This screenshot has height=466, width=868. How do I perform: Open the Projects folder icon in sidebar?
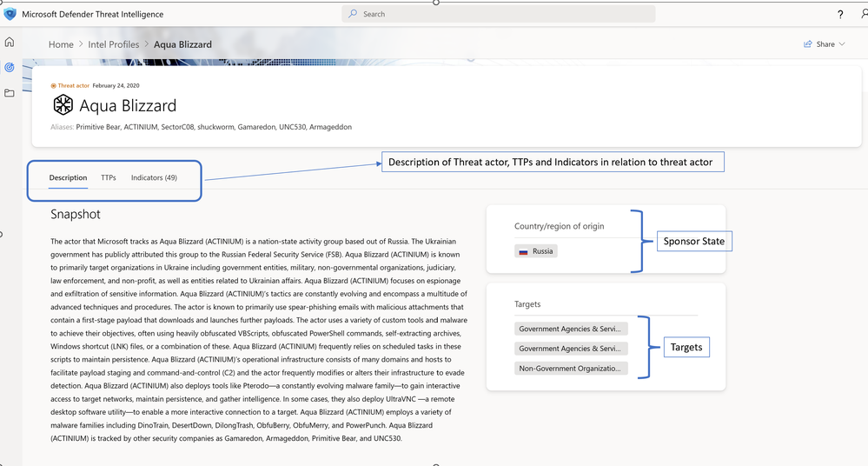tap(10, 93)
